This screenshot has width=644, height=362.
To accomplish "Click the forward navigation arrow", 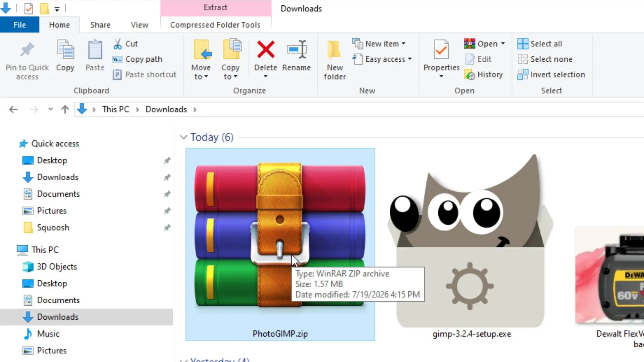I will point(34,109).
